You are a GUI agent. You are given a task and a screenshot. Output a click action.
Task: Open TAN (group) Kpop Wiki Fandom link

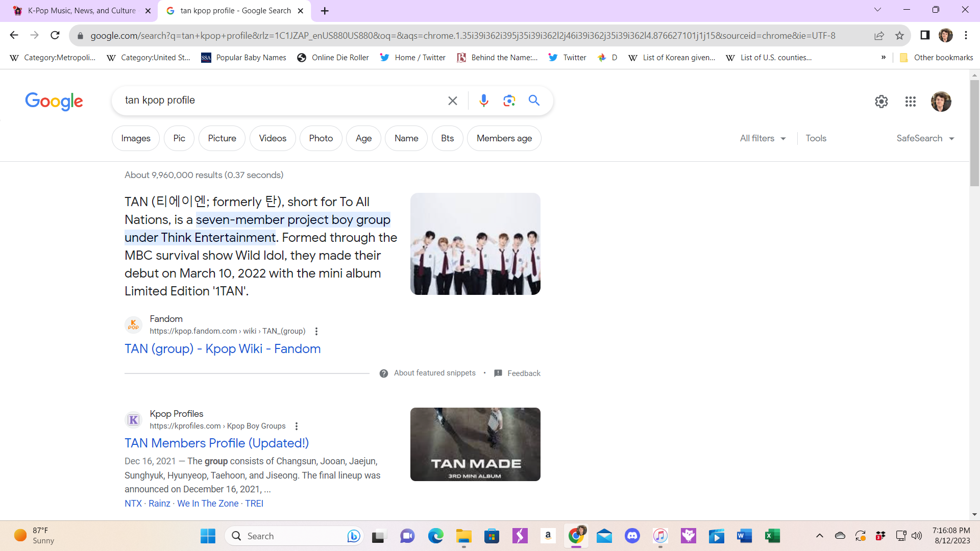point(223,349)
